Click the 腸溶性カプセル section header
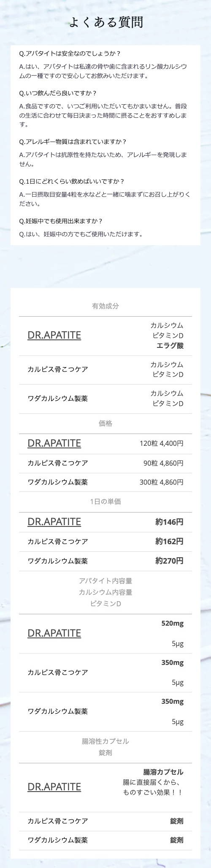 [x=105, y=741]
